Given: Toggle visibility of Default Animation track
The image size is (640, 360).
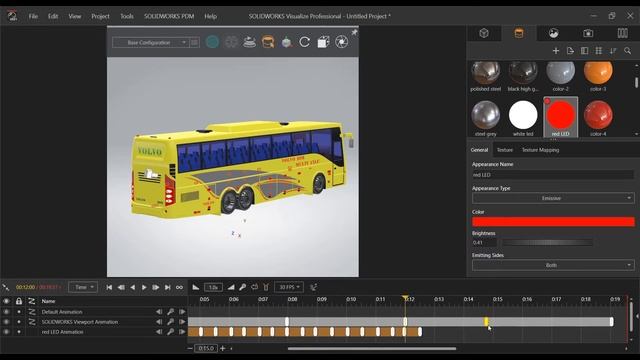Looking at the screenshot, I should [6, 312].
